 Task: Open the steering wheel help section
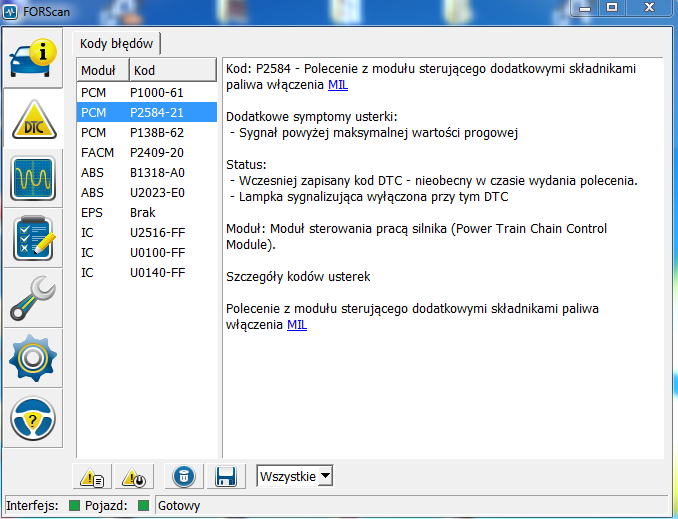tap(33, 419)
